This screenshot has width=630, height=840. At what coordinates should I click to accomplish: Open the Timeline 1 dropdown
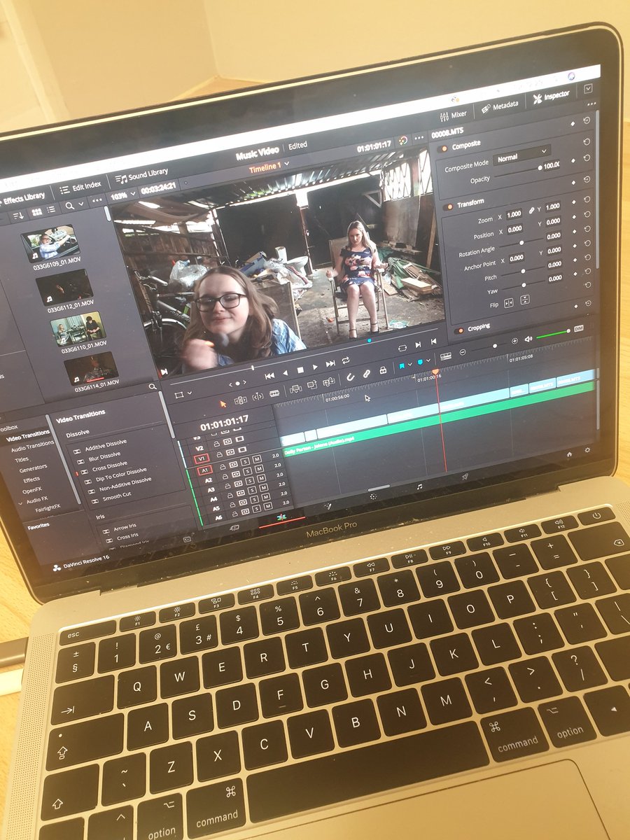[269, 167]
